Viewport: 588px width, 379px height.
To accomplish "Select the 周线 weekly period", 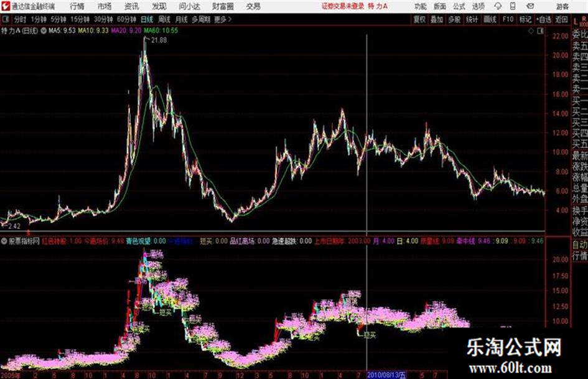I will tap(164, 19).
